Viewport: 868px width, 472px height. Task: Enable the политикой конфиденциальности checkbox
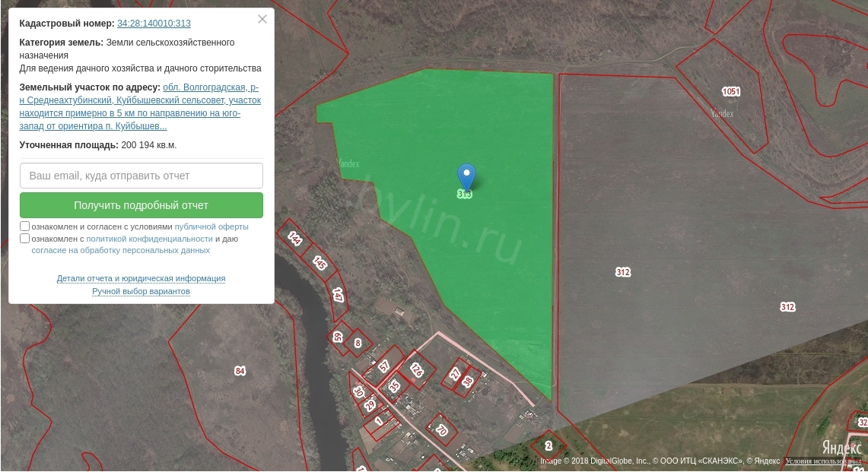(25, 239)
